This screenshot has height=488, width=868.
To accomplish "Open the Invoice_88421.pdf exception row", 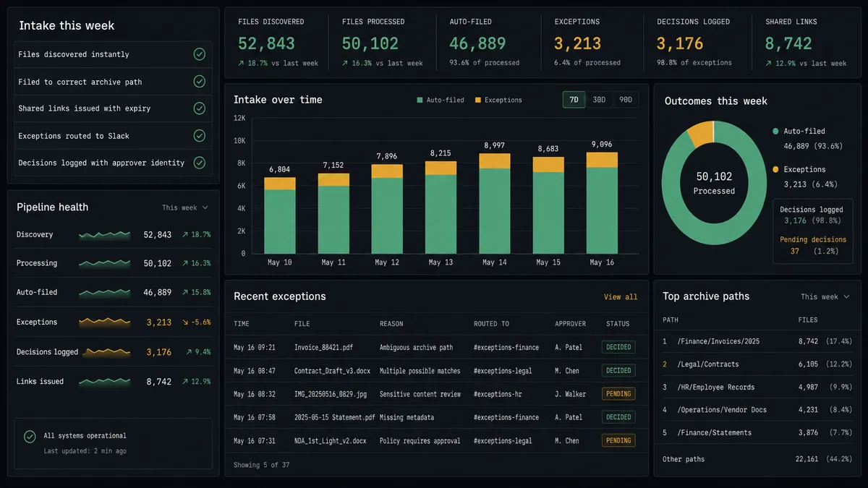I will tap(436, 347).
